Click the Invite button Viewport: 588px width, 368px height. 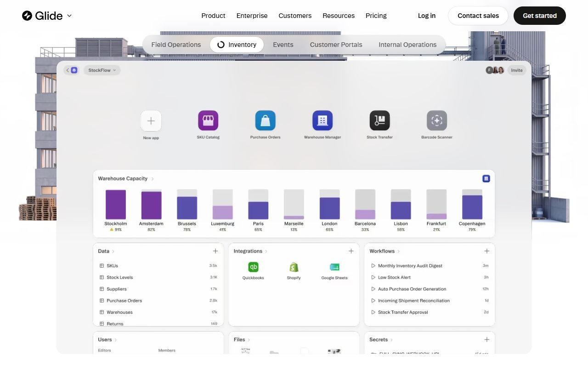point(517,70)
